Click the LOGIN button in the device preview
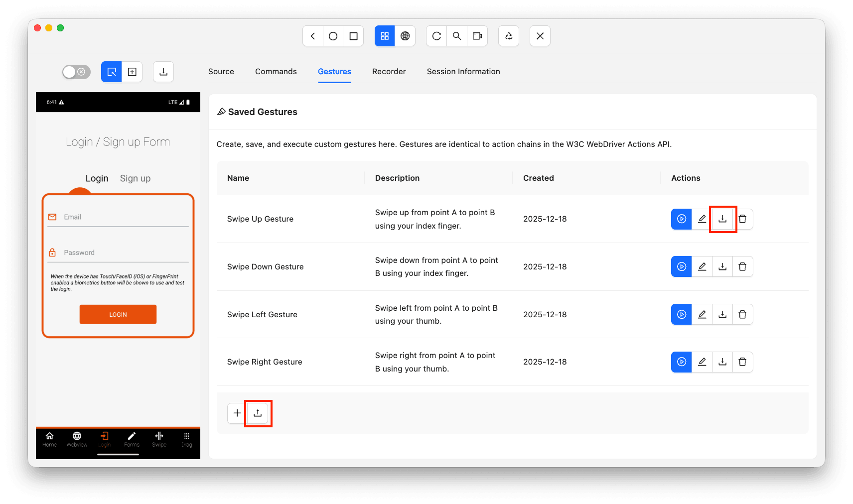The image size is (853, 504). 118,314
